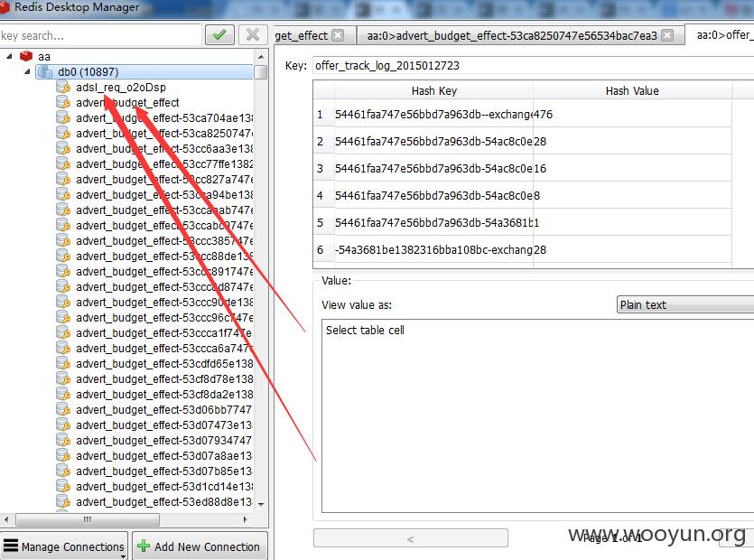Select key advert_budget_effect-53d07a8ae13

[x=164, y=456]
